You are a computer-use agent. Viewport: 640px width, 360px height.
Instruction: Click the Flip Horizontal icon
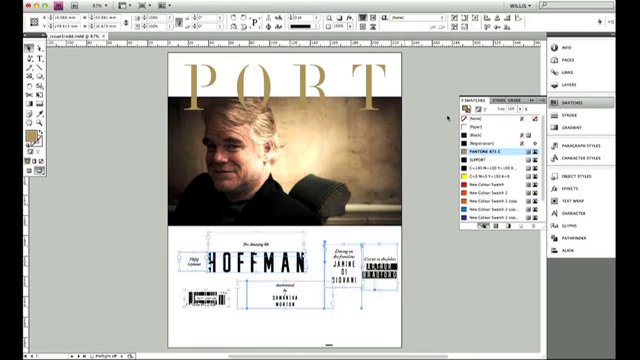[233, 27]
